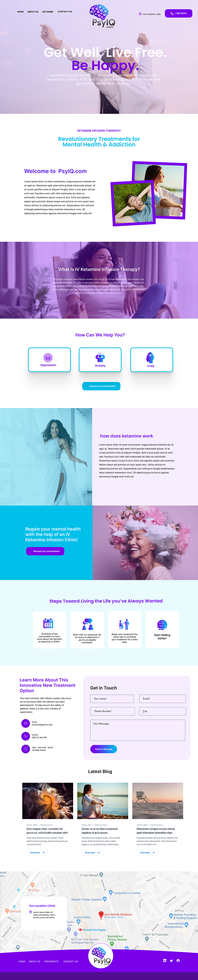
Task: Focus the Your name input field
Action: coord(112,698)
